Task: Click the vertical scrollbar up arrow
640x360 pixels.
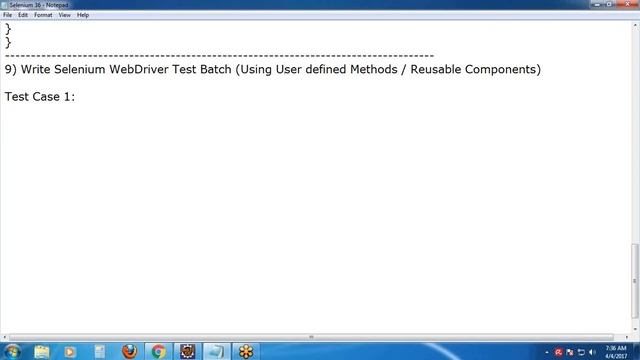Action: (635, 25)
